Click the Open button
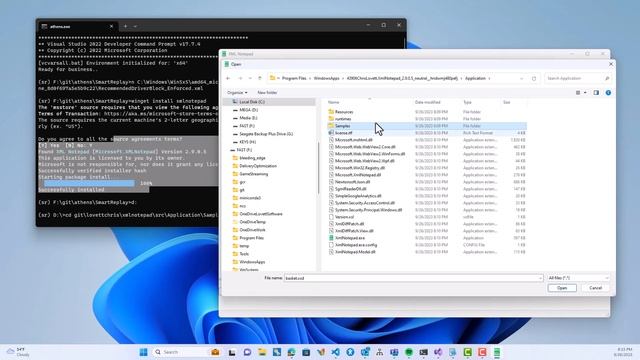The height and width of the screenshot is (360, 640). coord(562,288)
